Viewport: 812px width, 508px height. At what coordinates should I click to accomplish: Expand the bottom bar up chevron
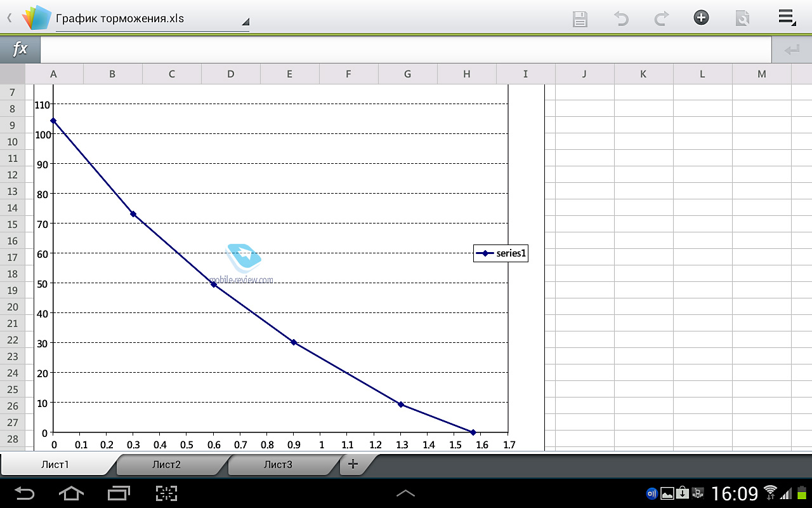click(405, 493)
